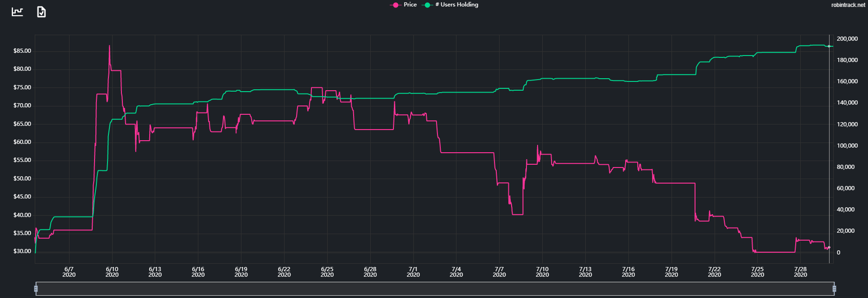Click the $30.00 price axis label
Viewport: 868px width, 298px height.
(x=22, y=251)
